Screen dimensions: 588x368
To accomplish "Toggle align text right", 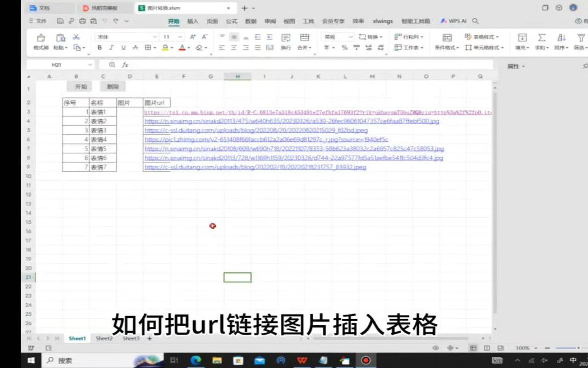I will point(246,47).
